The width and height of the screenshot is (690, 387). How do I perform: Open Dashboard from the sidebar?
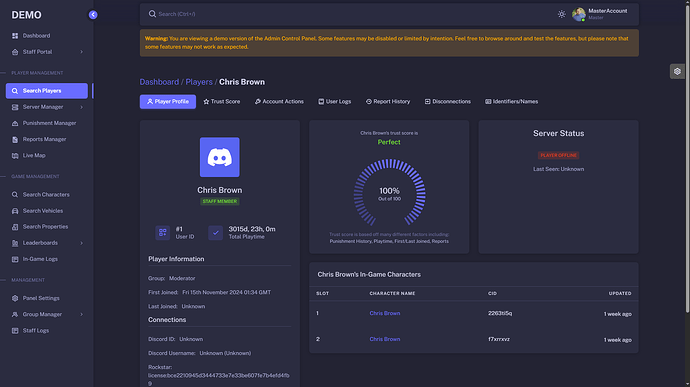(47, 36)
